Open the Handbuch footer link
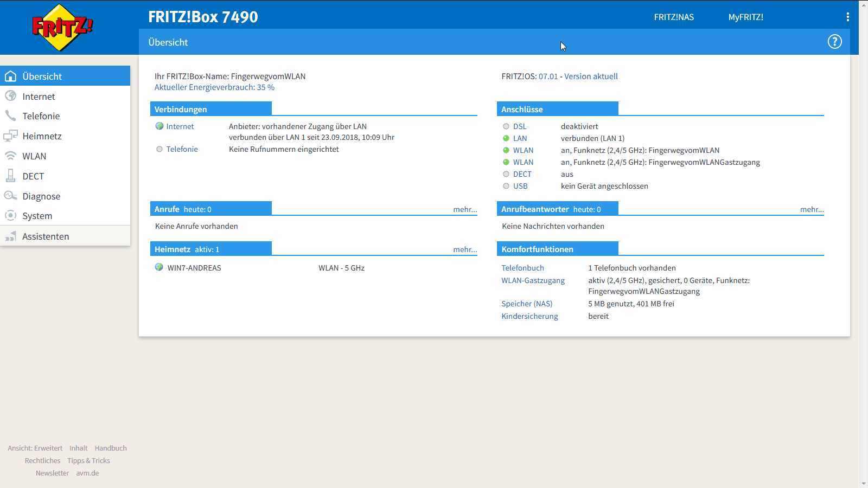Screen dimensions: 868x488 (x=111, y=448)
